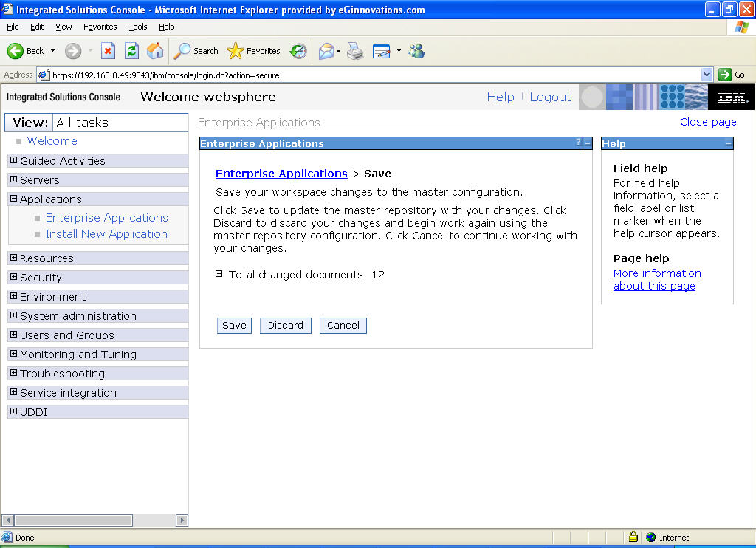The image size is (756, 548).
Task: Open the History clock icon
Action: pyautogui.click(x=298, y=51)
